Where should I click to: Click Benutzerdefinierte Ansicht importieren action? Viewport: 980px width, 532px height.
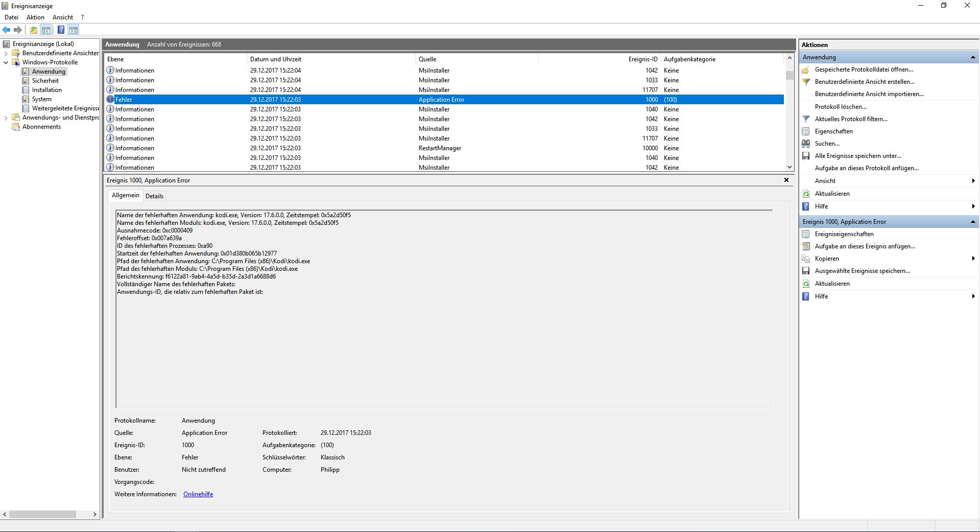click(869, 94)
